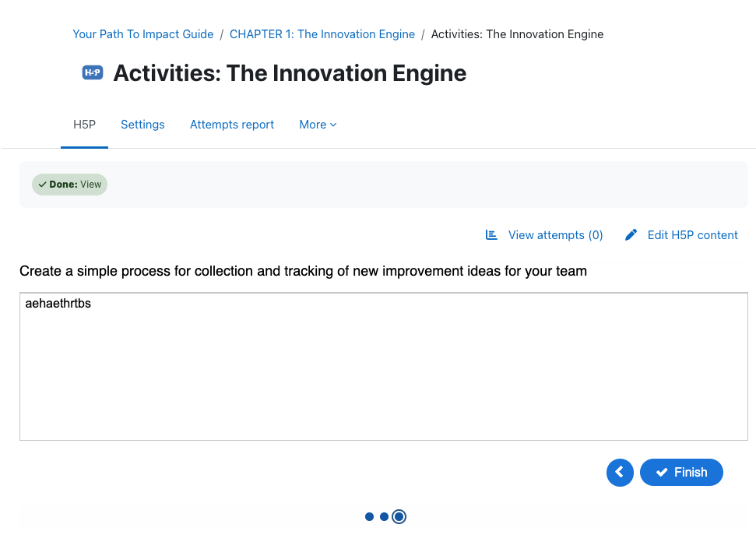Select the first progress dot

[x=369, y=516]
